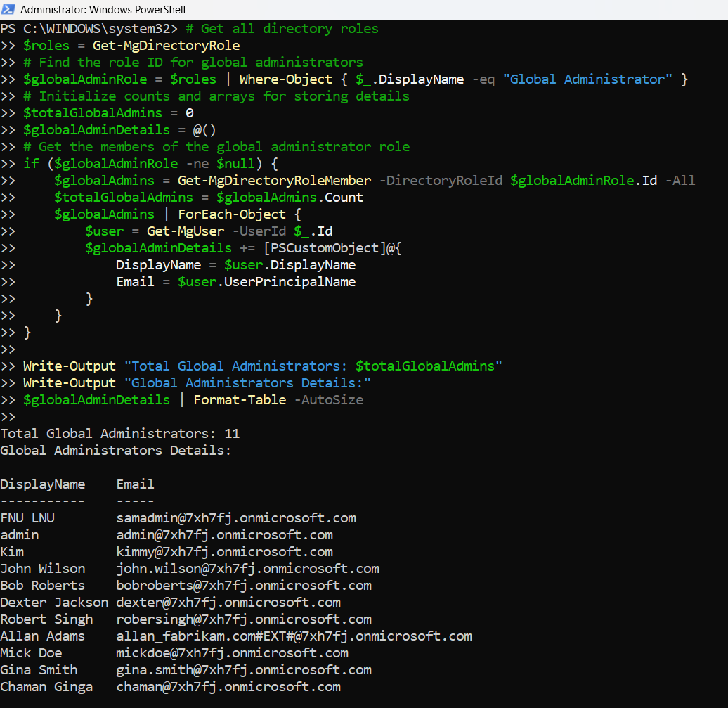Click the Get-MgDirectoryRole command text
The image size is (728, 708).
(166, 46)
